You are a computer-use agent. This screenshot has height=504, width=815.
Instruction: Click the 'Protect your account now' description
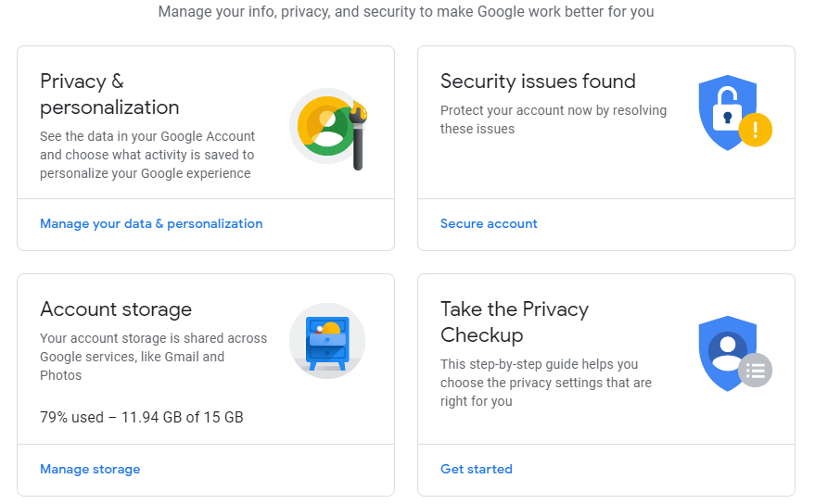pos(553,120)
